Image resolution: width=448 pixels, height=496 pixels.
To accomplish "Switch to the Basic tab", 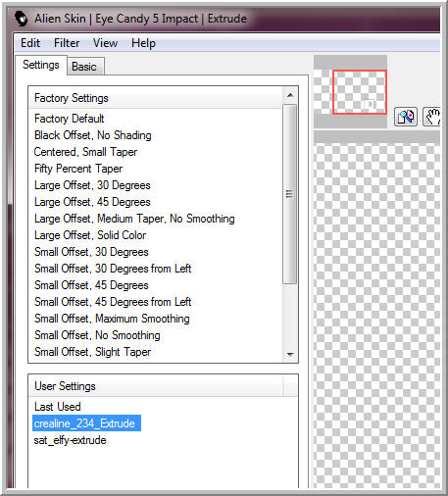I will (84, 67).
